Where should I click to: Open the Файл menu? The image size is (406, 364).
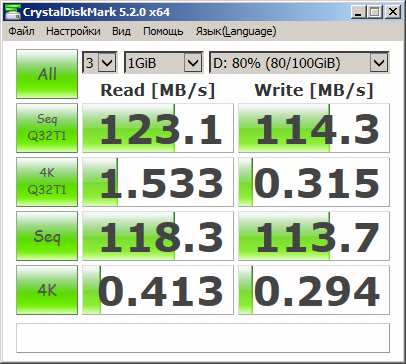pyautogui.click(x=21, y=31)
